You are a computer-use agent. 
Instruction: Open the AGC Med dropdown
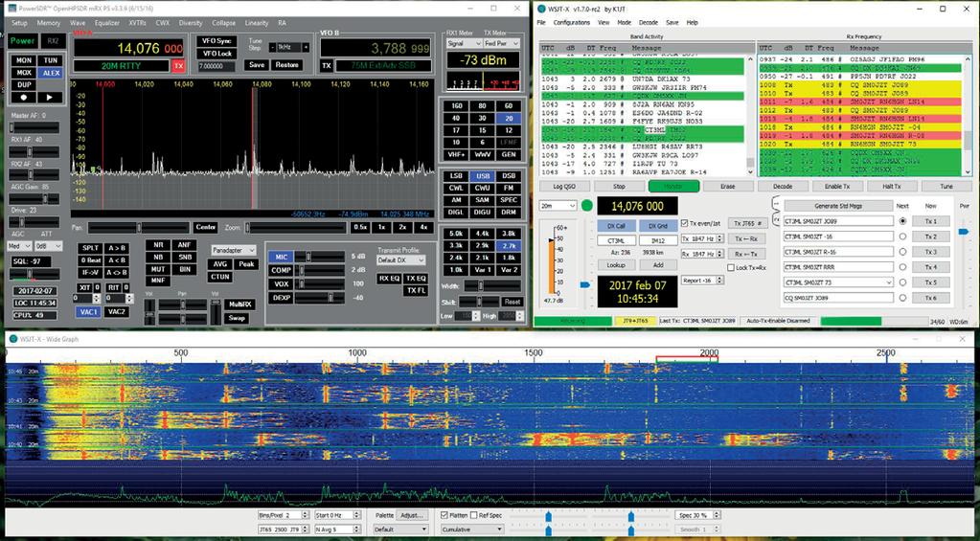click(19, 246)
